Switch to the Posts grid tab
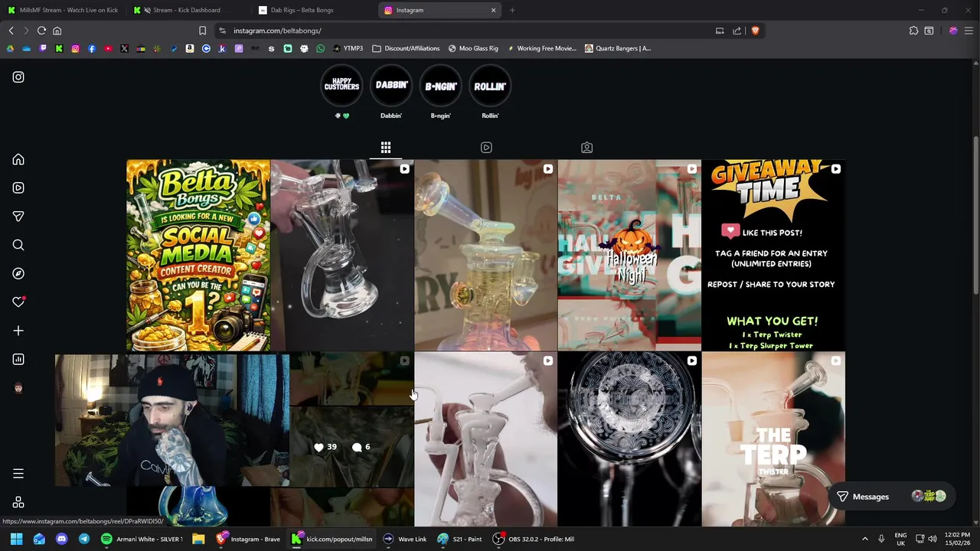The width and height of the screenshot is (980, 551). pyautogui.click(x=386, y=147)
